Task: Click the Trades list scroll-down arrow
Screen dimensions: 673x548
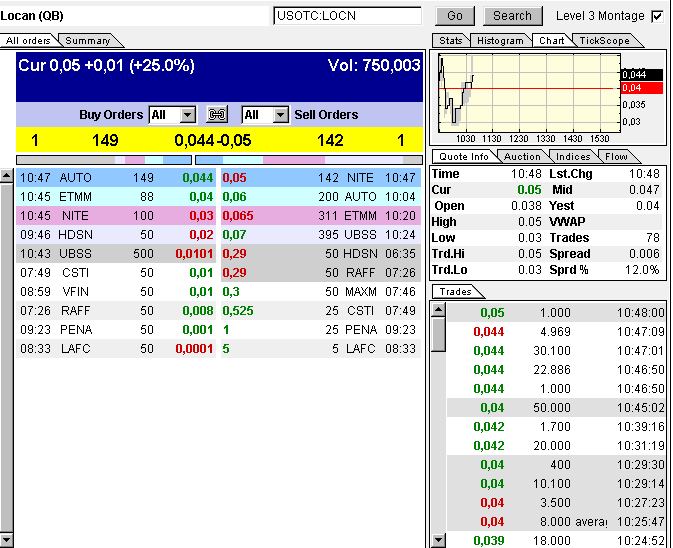Action: [x=438, y=540]
